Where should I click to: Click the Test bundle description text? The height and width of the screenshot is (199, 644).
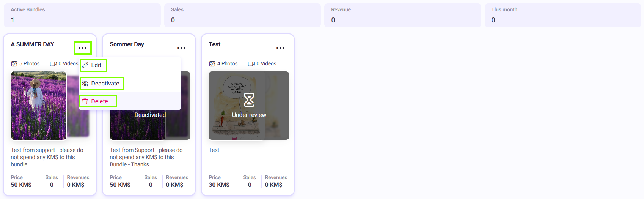point(214,150)
